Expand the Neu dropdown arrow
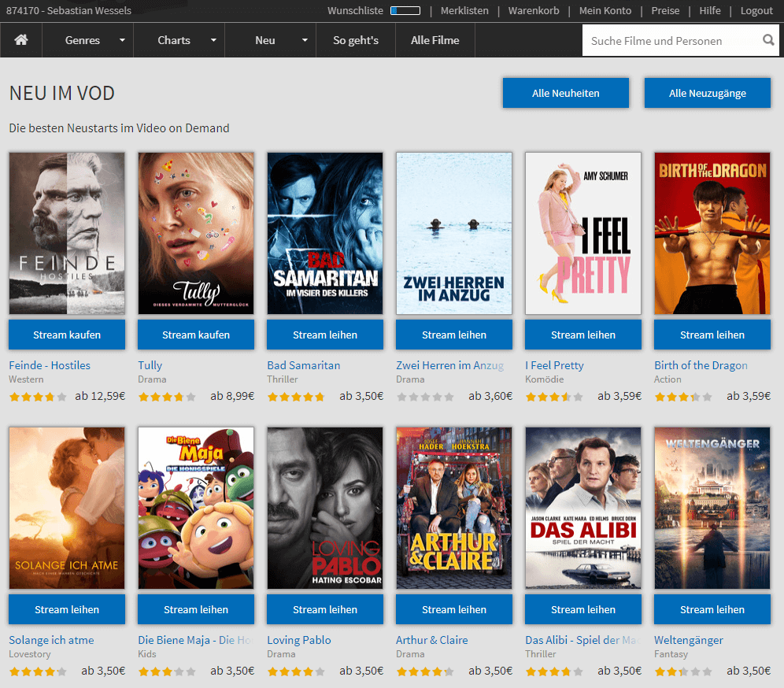Image resolution: width=784 pixels, height=688 pixels. tap(305, 40)
